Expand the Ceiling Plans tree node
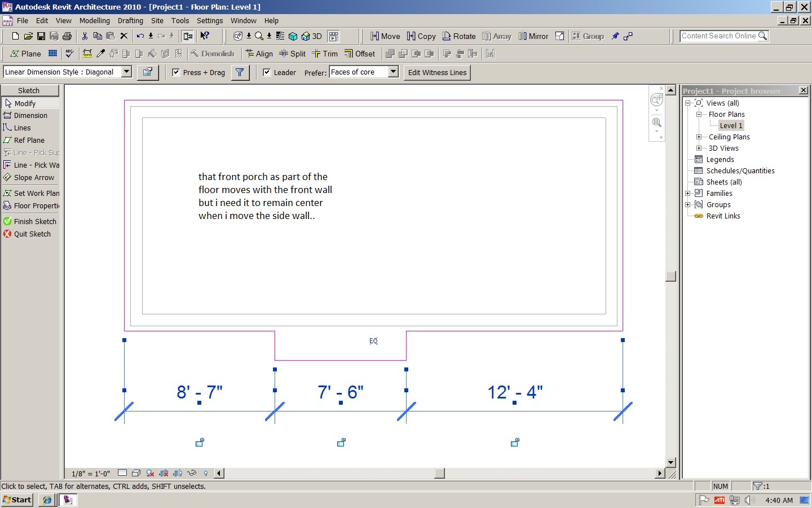Image resolution: width=812 pixels, height=508 pixels. click(x=699, y=137)
